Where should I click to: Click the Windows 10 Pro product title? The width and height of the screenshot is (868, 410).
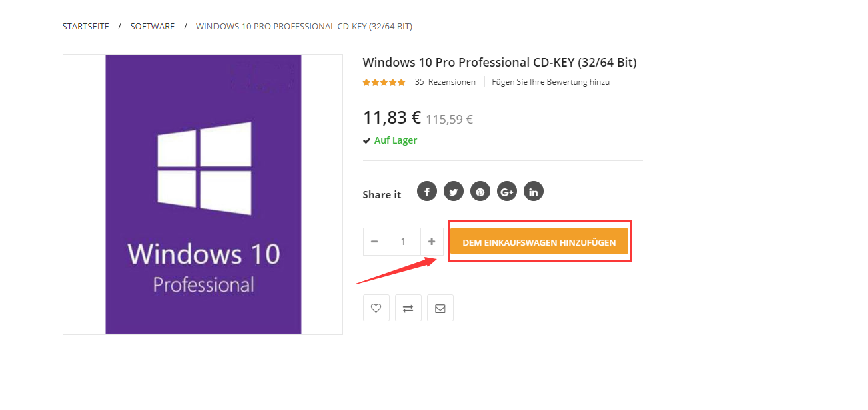(x=500, y=63)
